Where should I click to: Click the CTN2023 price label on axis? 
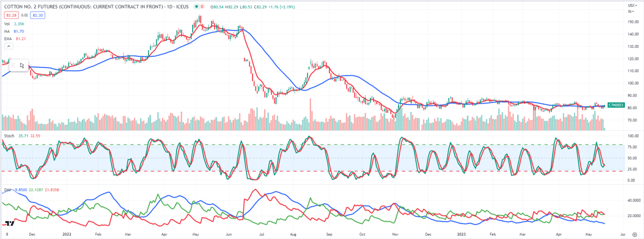pyautogui.click(x=615, y=106)
